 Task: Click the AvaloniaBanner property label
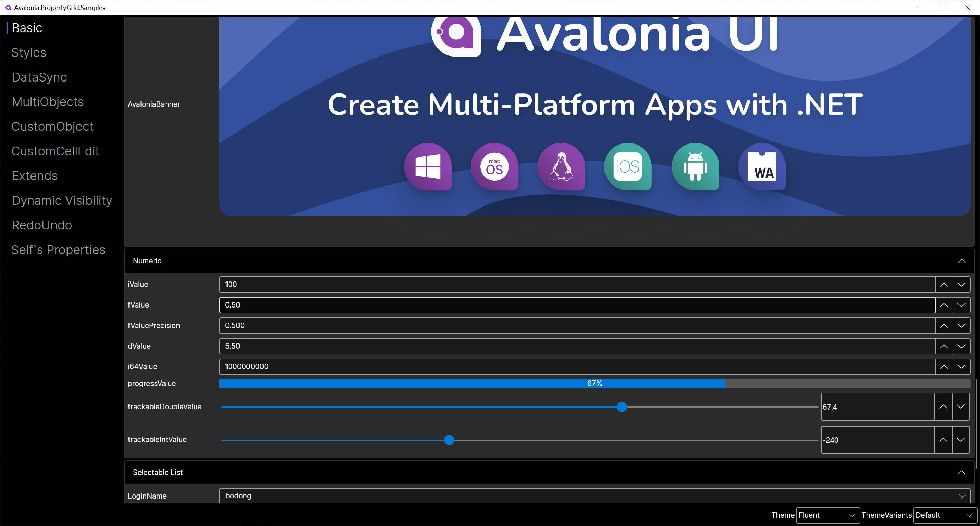click(x=154, y=104)
